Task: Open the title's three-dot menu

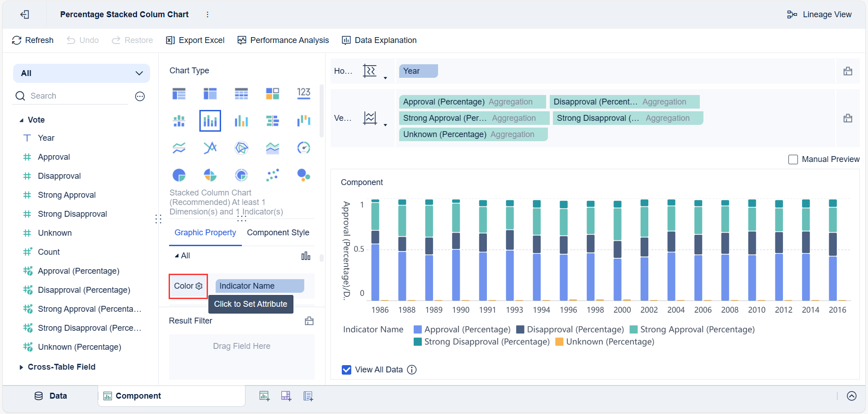Action: tap(208, 14)
